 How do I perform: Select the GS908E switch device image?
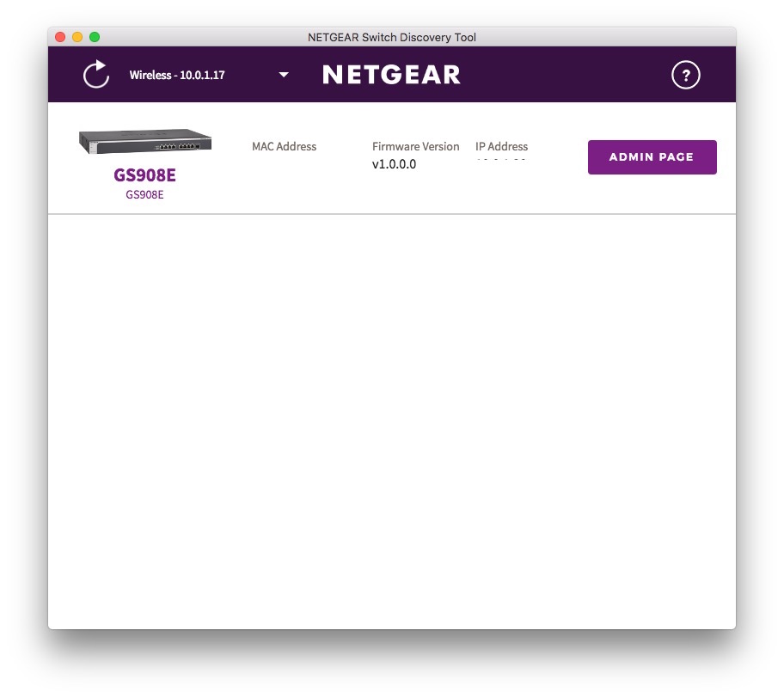point(145,141)
